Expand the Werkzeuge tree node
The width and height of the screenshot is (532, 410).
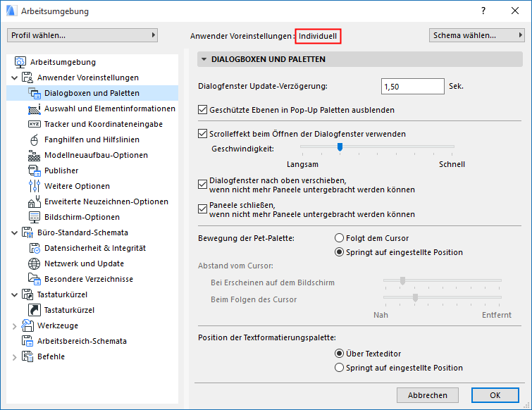pos(15,325)
